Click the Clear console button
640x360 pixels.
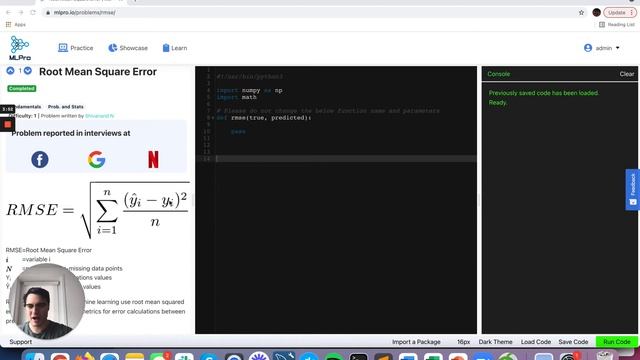pyautogui.click(x=627, y=74)
